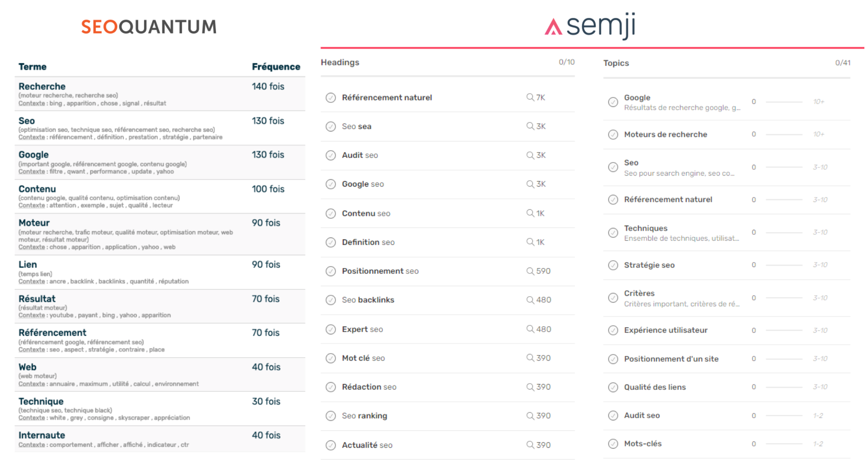
Task: Click search volume icon for Référencement naturel heading
Action: coord(530,97)
